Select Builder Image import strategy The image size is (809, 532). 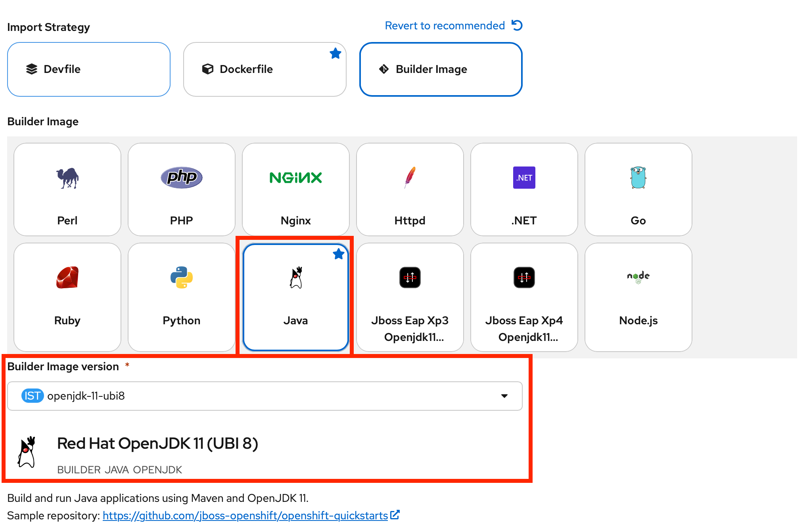tap(441, 69)
